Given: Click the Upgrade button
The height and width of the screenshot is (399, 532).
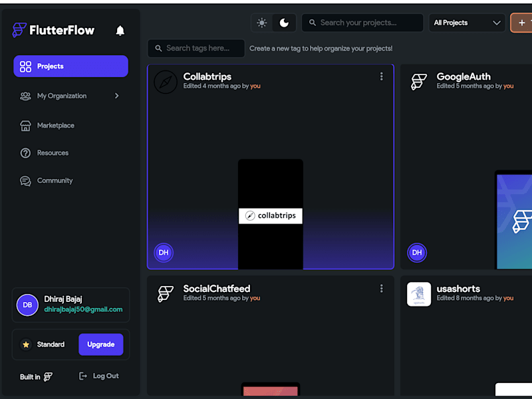Looking at the screenshot, I should (101, 344).
